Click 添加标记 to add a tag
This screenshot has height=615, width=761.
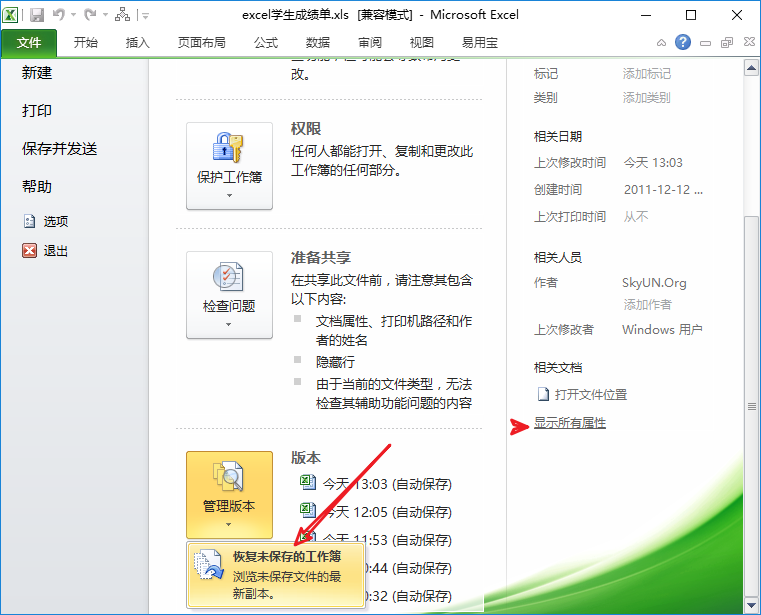pos(646,74)
